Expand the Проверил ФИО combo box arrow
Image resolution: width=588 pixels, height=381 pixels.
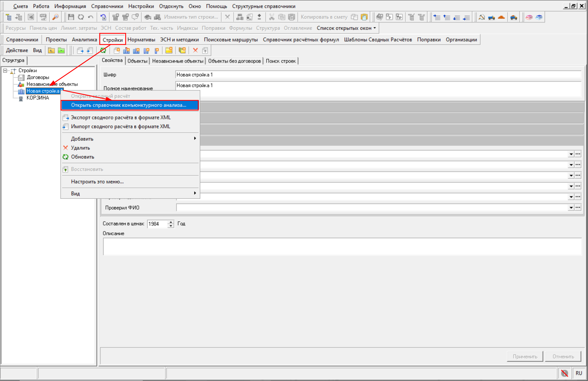[x=571, y=208]
